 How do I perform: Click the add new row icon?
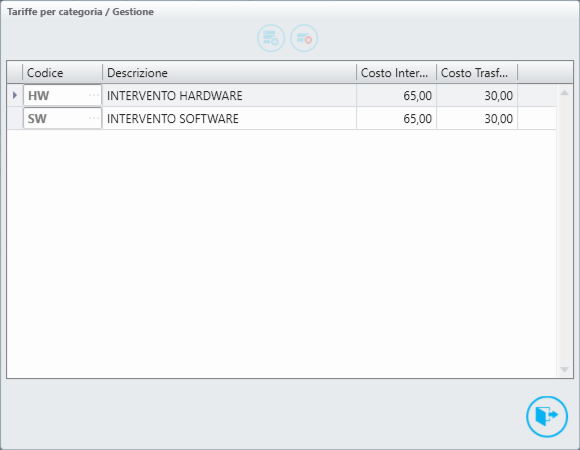pyautogui.click(x=271, y=38)
